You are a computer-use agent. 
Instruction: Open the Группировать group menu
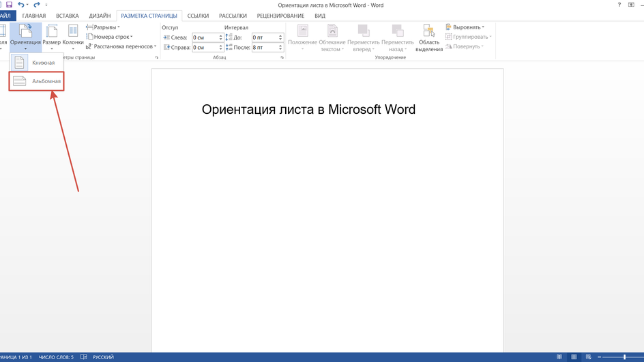click(x=468, y=37)
